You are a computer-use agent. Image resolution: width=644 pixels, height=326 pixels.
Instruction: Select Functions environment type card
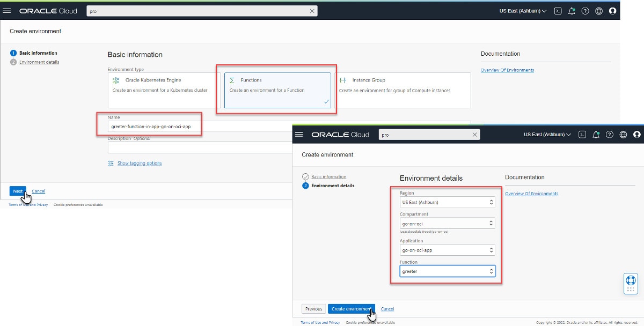pyautogui.click(x=277, y=90)
